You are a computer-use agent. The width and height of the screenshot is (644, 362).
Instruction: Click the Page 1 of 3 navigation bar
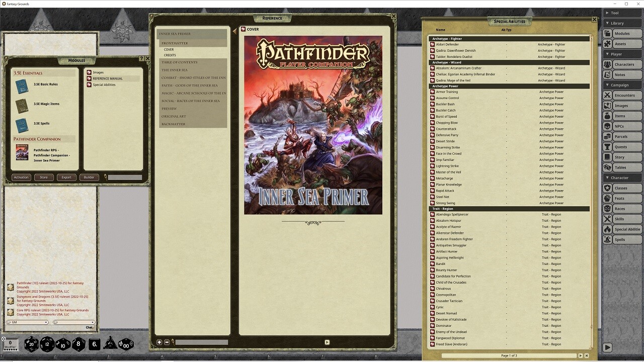point(510,355)
